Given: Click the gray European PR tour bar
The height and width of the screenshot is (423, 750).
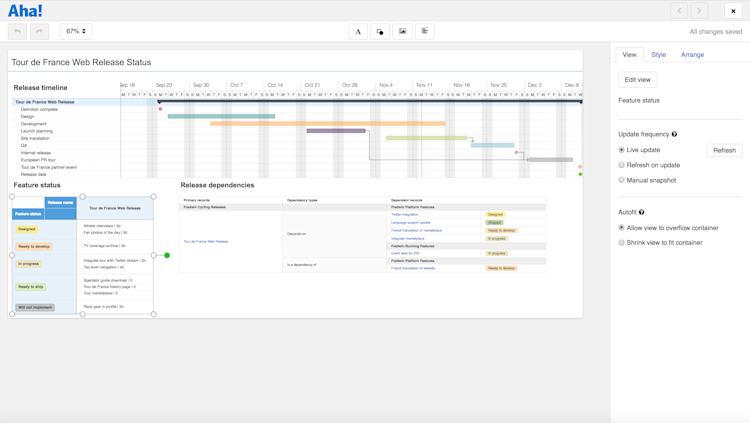Looking at the screenshot, I should (x=551, y=160).
